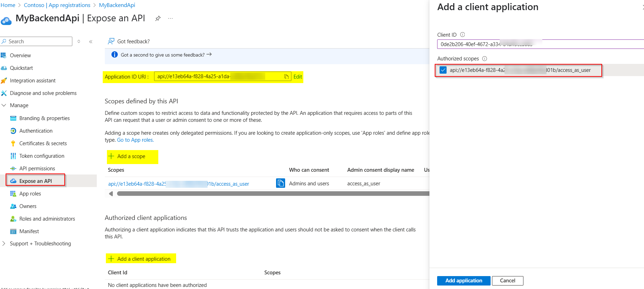Click the MyBackendApi app cloud icon
Image resolution: width=644 pixels, height=289 pixels.
tap(6, 21)
